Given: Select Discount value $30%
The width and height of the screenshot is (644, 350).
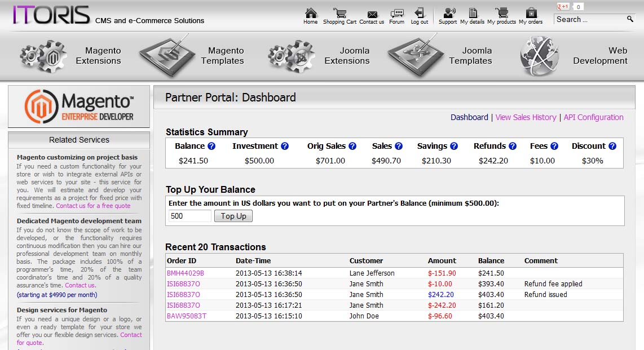Looking at the screenshot, I should [x=592, y=161].
